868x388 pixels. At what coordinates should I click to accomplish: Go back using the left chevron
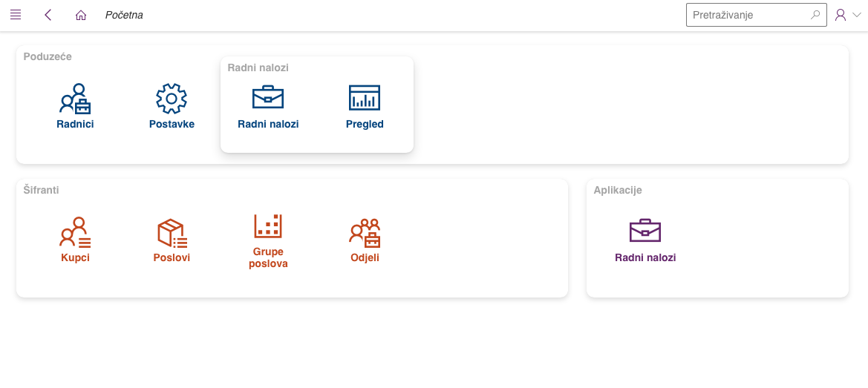[48, 15]
